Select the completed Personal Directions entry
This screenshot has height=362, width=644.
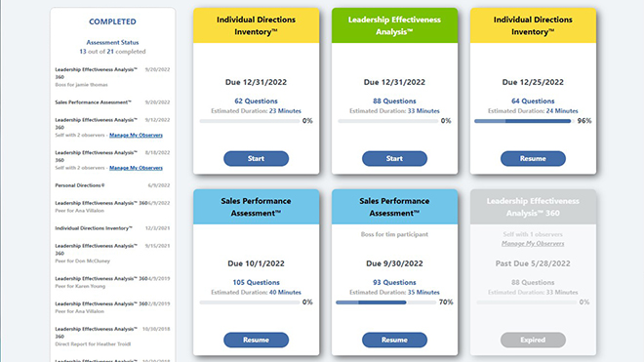[x=112, y=185]
